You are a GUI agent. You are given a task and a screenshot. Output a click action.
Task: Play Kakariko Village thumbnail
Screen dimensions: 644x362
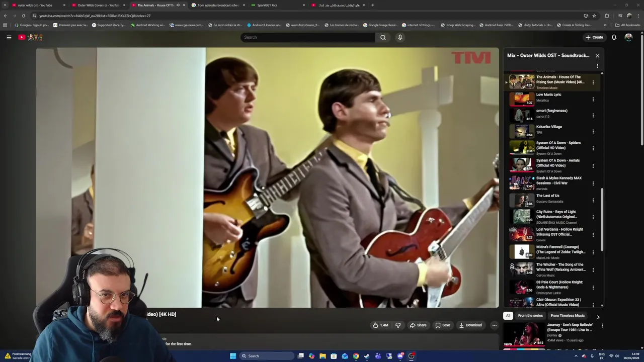[522, 131]
